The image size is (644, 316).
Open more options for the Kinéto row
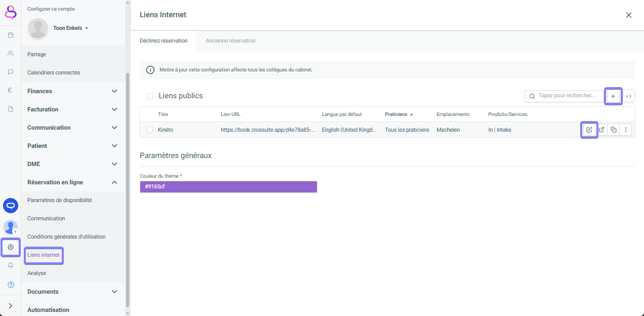626,130
